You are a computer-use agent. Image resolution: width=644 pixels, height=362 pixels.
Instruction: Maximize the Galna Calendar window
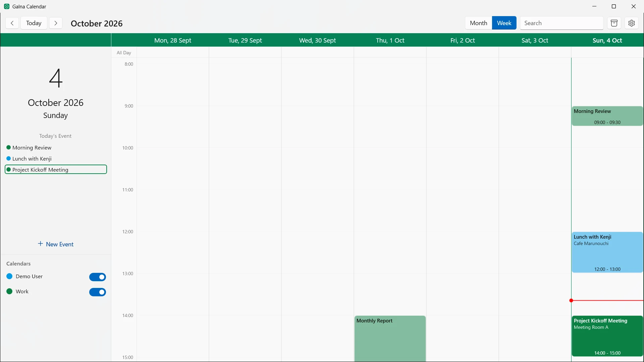tap(614, 6)
